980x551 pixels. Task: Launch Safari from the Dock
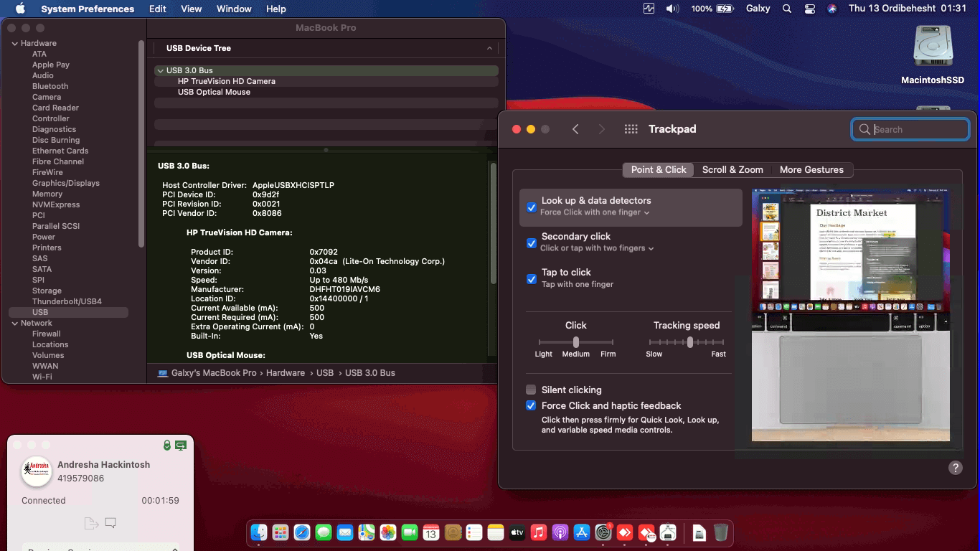[x=302, y=532]
